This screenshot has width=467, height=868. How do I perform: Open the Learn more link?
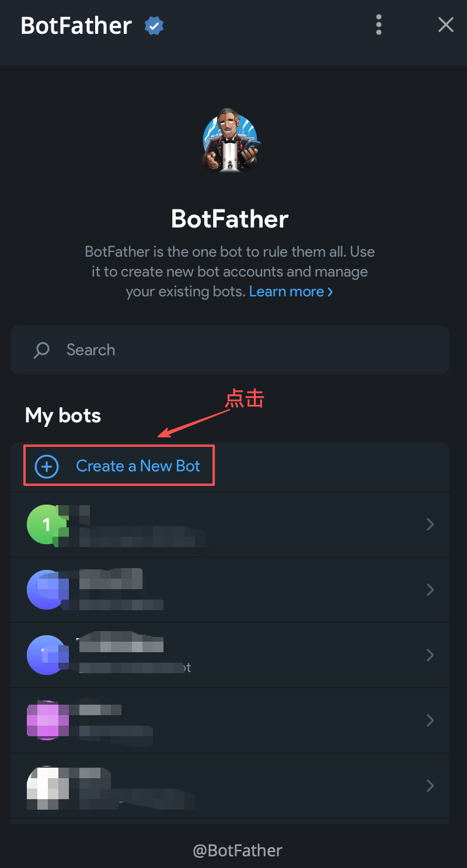291,291
